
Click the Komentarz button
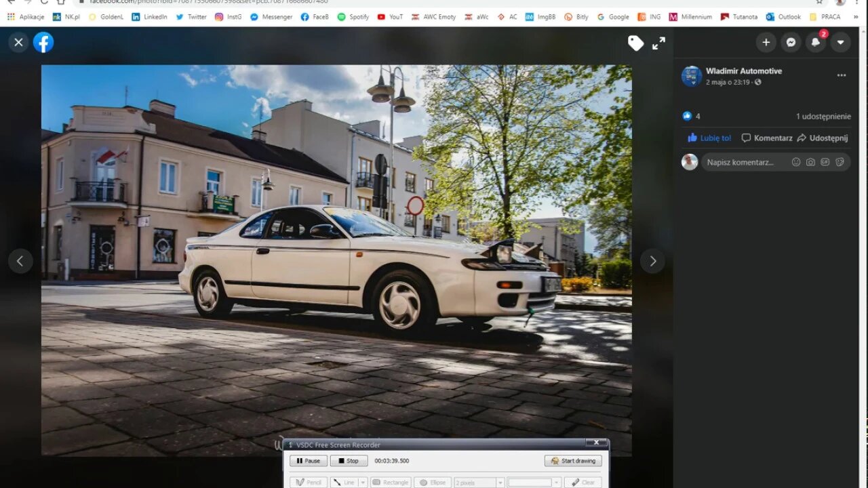tap(766, 138)
